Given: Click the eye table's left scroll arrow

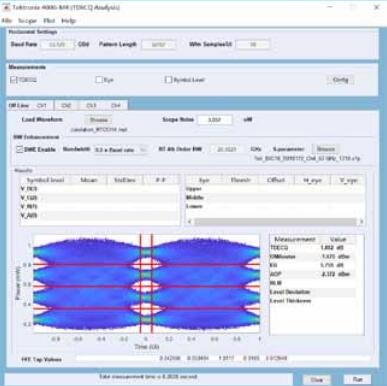Looking at the screenshot, I should [190, 222].
